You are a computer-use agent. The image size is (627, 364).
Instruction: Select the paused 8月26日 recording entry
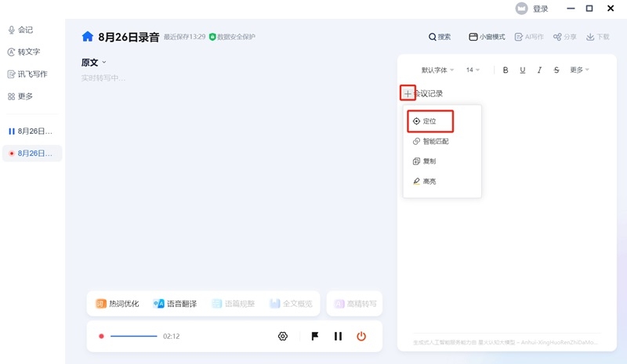tap(31, 131)
